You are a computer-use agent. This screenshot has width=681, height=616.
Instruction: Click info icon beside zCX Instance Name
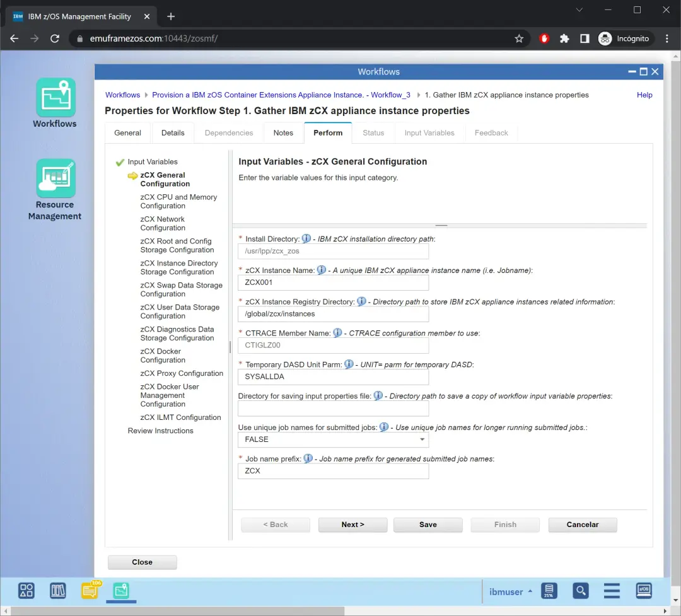pyautogui.click(x=322, y=270)
